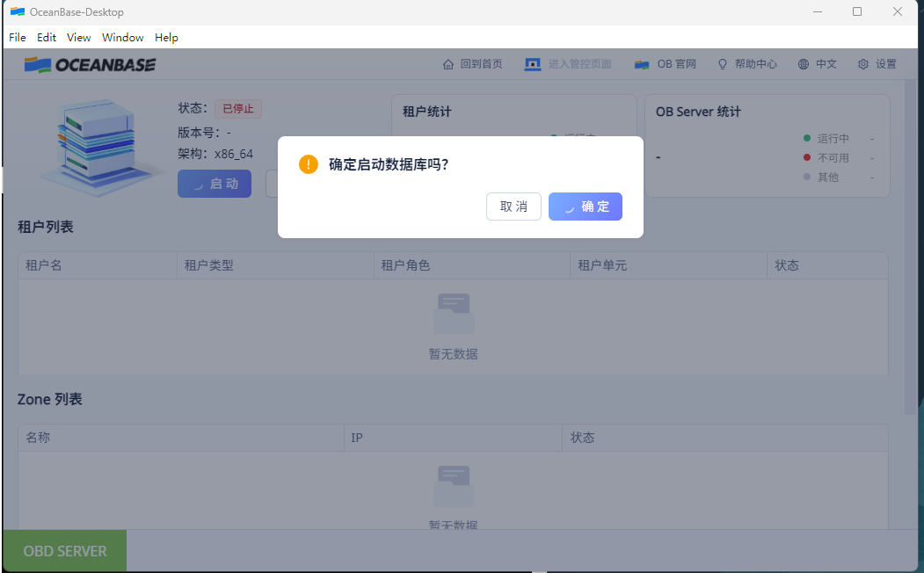The height and width of the screenshot is (573, 924).
Task: Click 架构: x86_64 text
Action: 215,154
